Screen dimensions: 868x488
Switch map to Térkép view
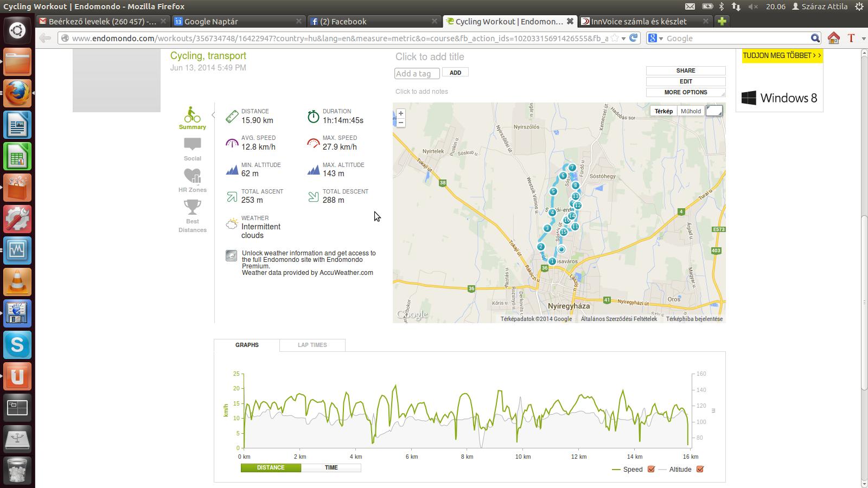(663, 111)
